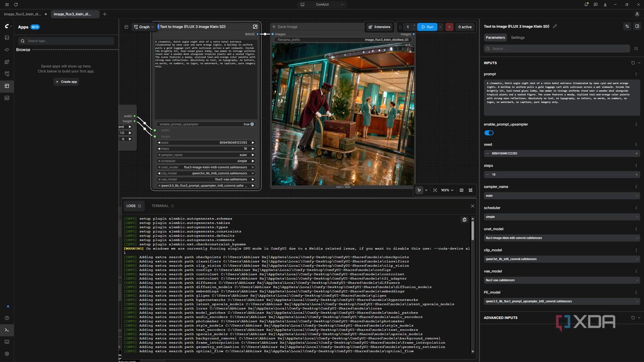
Task: Click the refresh icon in the title bar
Action: coord(16,5)
